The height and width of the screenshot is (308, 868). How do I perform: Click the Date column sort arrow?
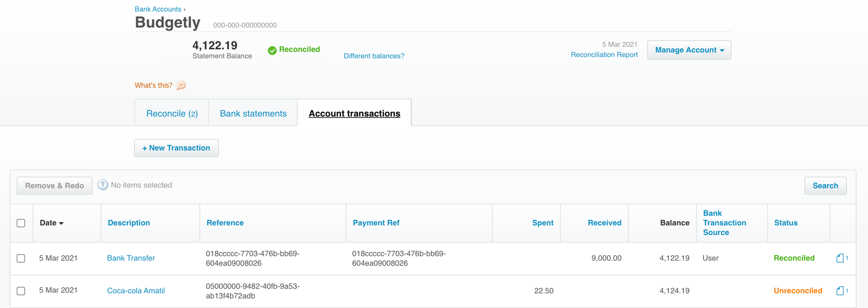tap(61, 223)
